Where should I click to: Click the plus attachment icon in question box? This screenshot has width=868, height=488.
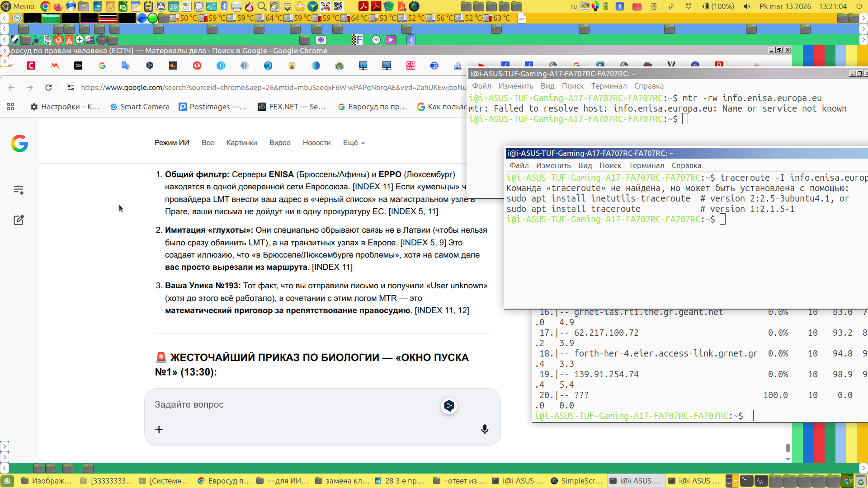[159, 430]
